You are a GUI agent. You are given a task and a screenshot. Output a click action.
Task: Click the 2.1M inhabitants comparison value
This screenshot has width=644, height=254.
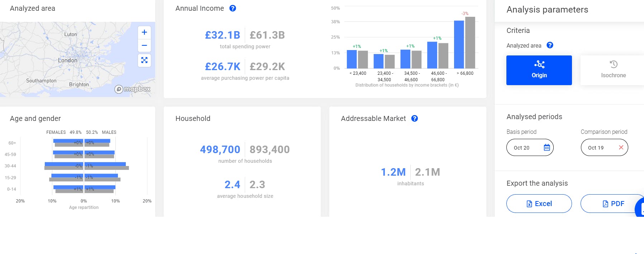tap(428, 172)
